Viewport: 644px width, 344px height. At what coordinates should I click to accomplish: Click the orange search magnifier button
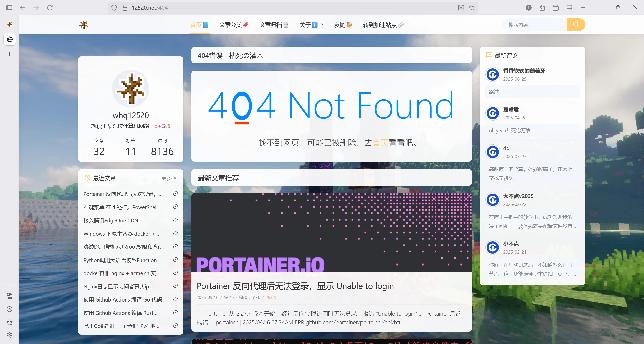pyautogui.click(x=576, y=24)
